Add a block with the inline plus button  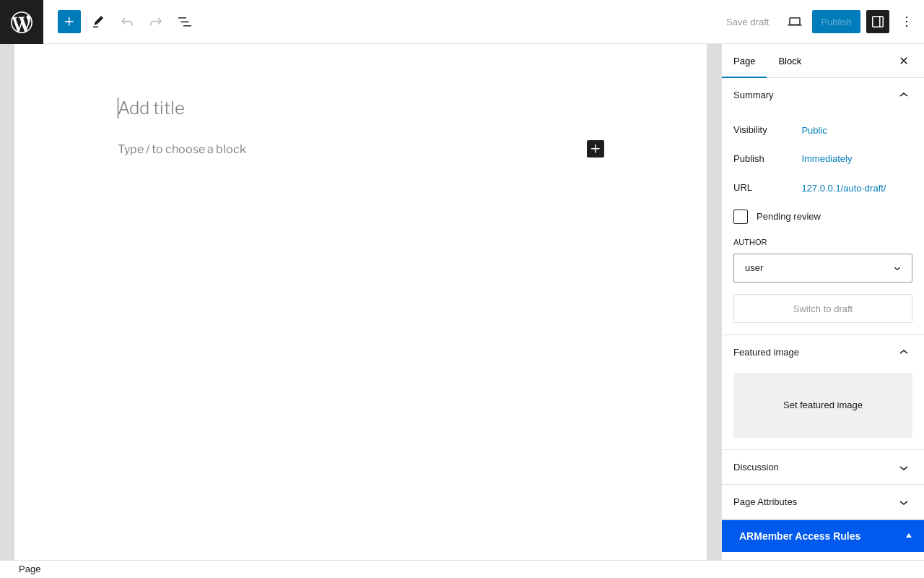pos(596,149)
